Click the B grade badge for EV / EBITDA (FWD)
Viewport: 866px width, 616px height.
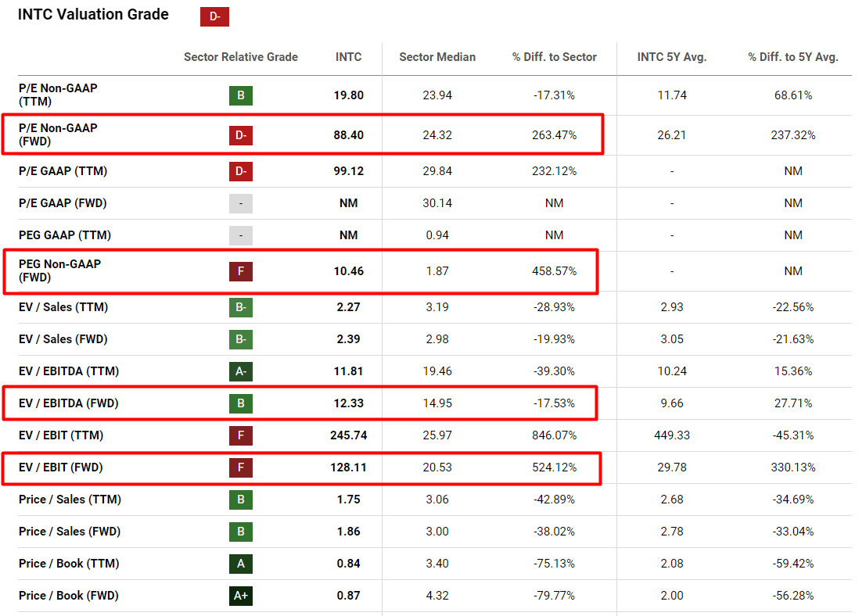click(x=241, y=403)
